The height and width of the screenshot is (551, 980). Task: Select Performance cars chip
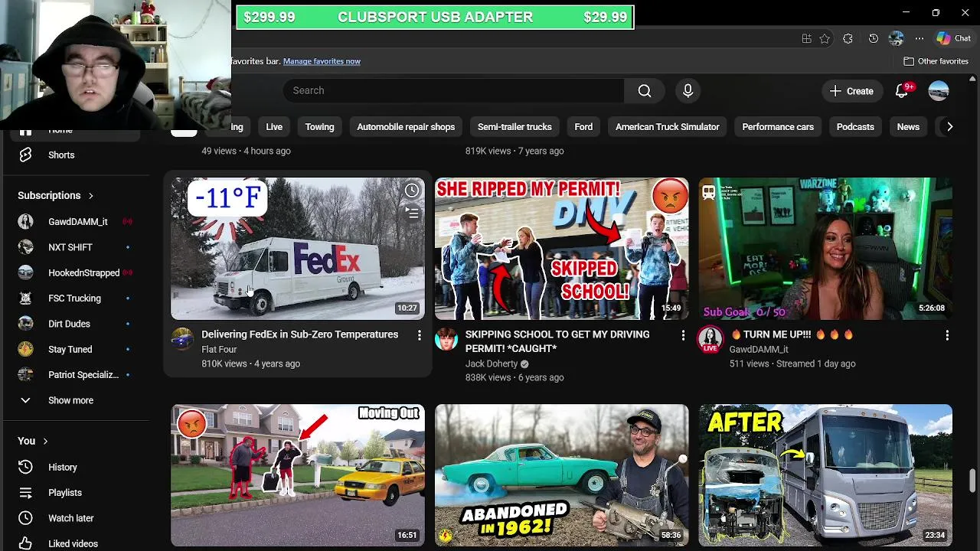pyautogui.click(x=778, y=127)
